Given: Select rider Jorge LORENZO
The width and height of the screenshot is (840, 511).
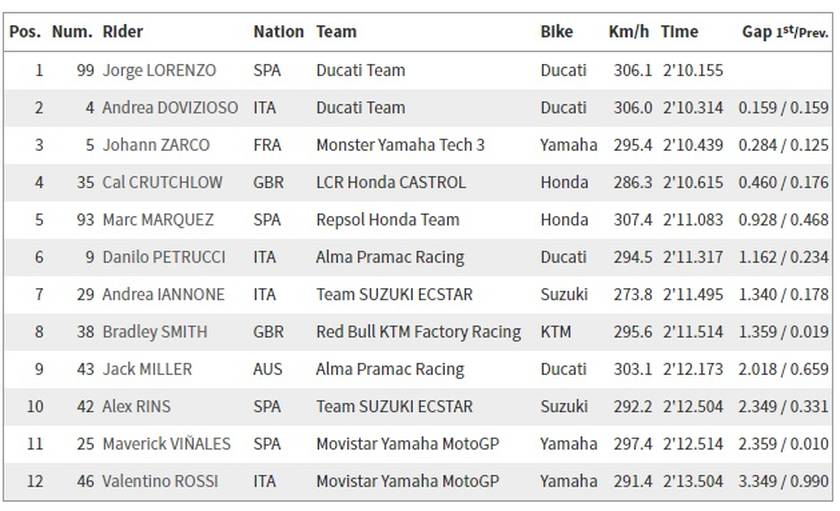Looking at the screenshot, I should tap(159, 70).
